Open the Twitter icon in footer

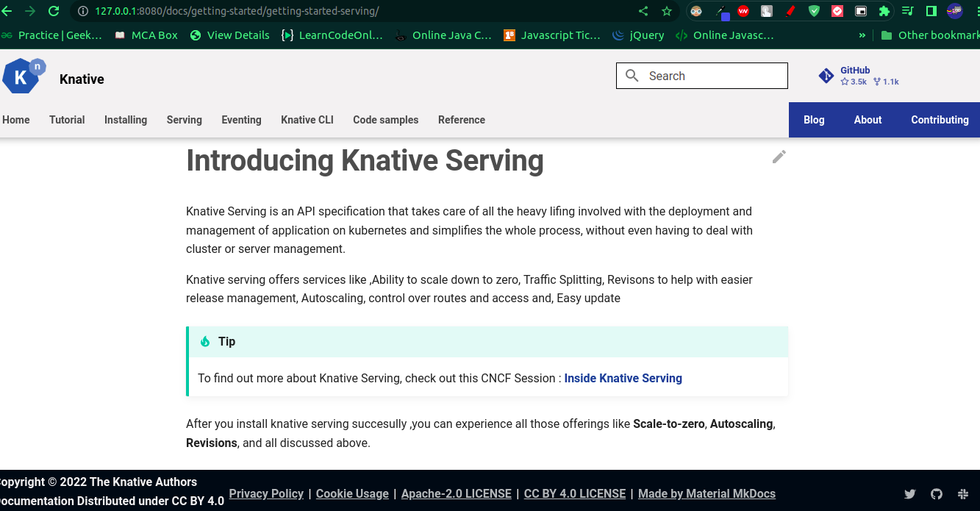[x=910, y=494]
